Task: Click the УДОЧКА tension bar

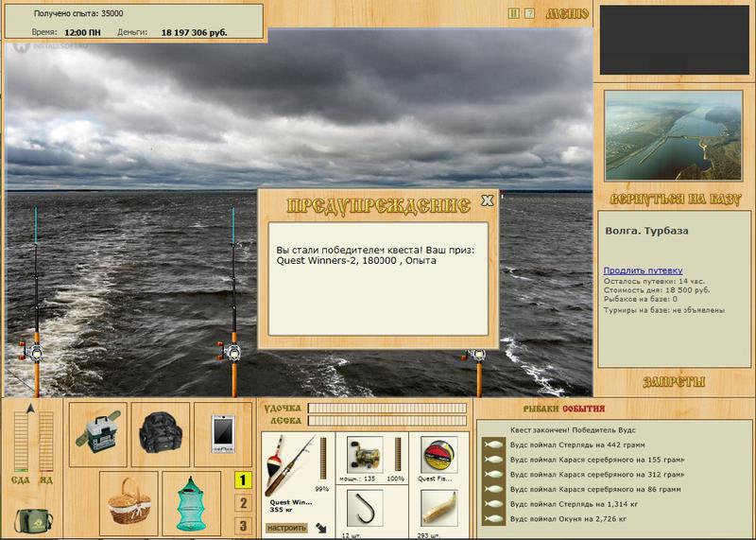Action: point(387,409)
